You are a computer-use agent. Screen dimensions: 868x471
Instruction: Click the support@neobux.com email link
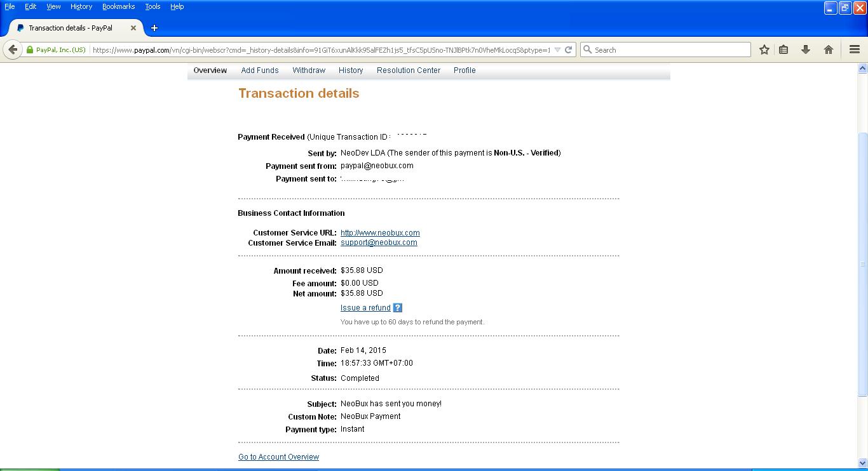tap(379, 242)
